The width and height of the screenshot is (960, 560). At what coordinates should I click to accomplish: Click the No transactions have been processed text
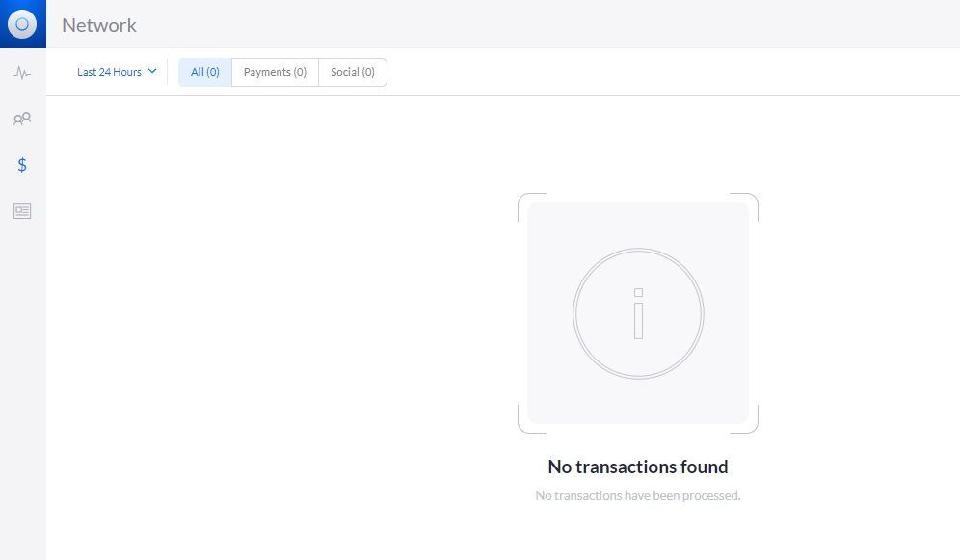(638, 495)
